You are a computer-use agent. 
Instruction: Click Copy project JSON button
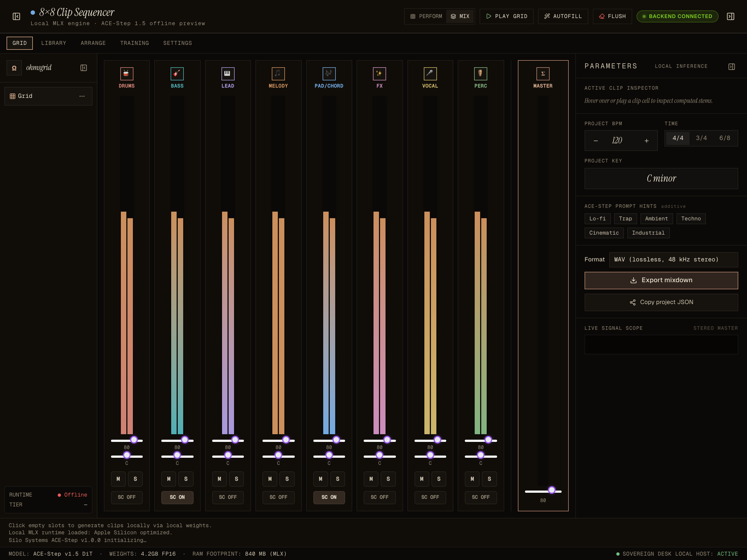[661, 302]
